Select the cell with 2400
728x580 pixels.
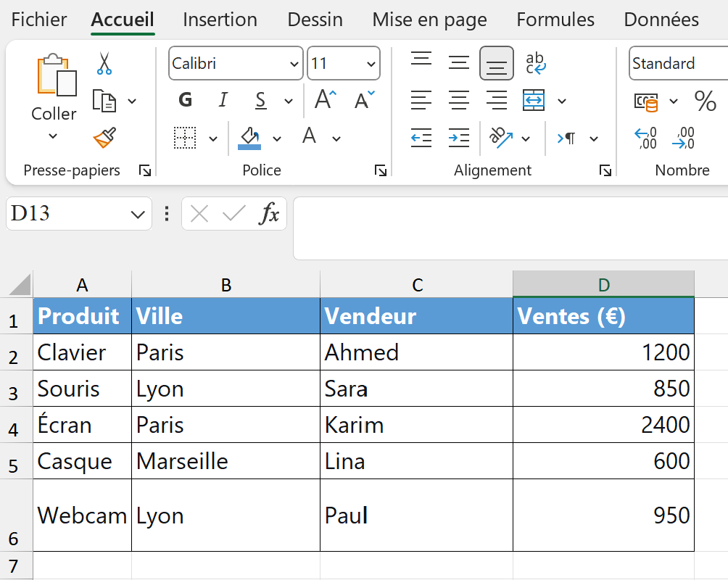coord(603,425)
